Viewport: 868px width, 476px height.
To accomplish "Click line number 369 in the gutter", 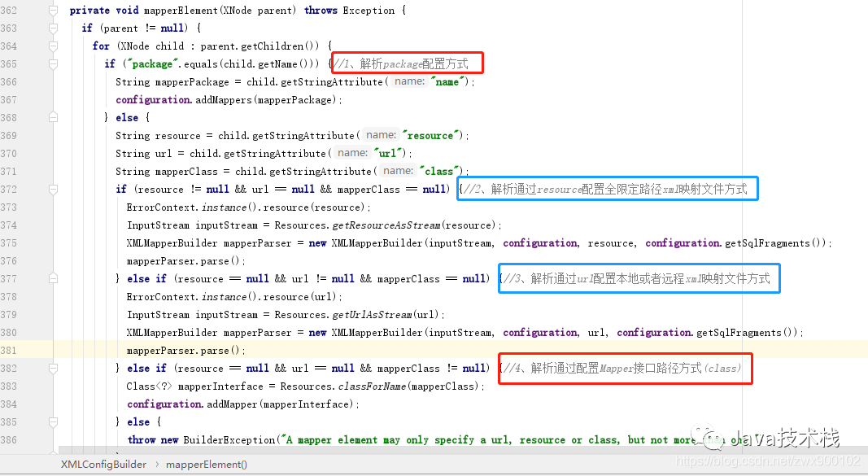I will (x=9, y=136).
